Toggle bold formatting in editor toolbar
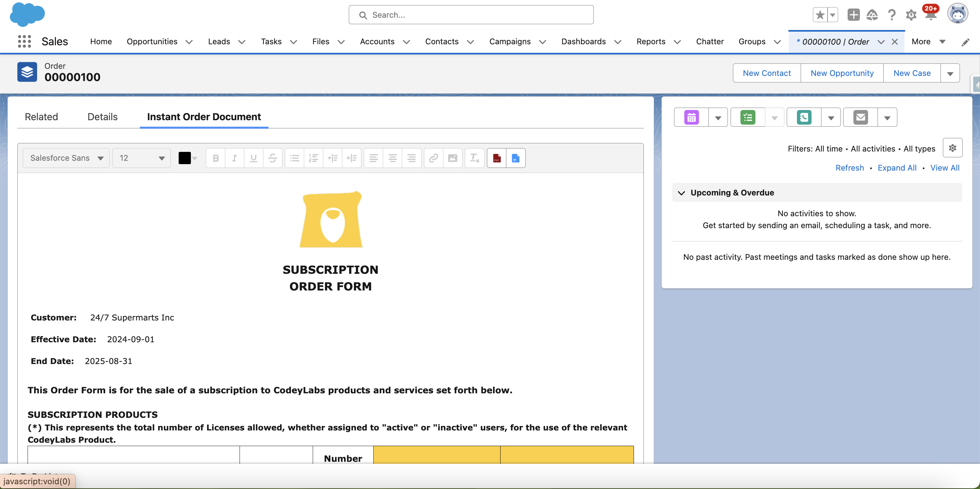This screenshot has width=980, height=489. pos(216,158)
